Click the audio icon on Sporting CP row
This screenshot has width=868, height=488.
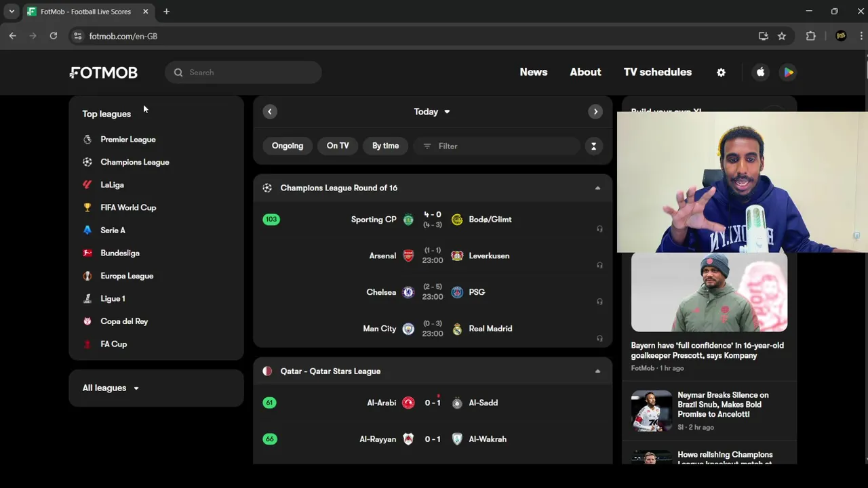[x=599, y=229]
